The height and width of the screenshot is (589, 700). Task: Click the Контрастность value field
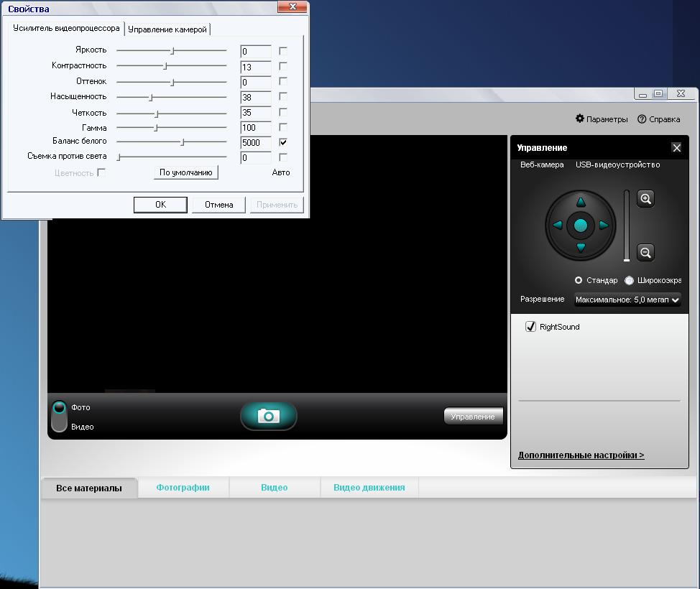pyautogui.click(x=255, y=67)
